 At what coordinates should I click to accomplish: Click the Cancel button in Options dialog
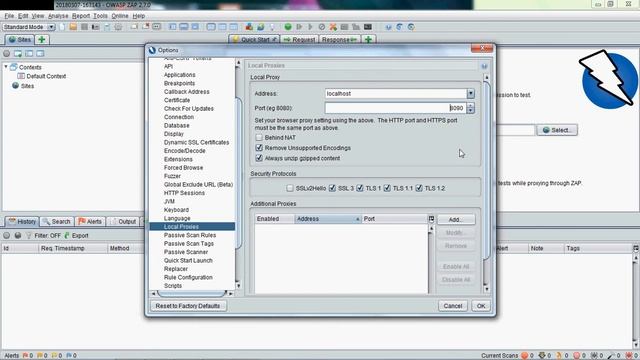pos(453,306)
